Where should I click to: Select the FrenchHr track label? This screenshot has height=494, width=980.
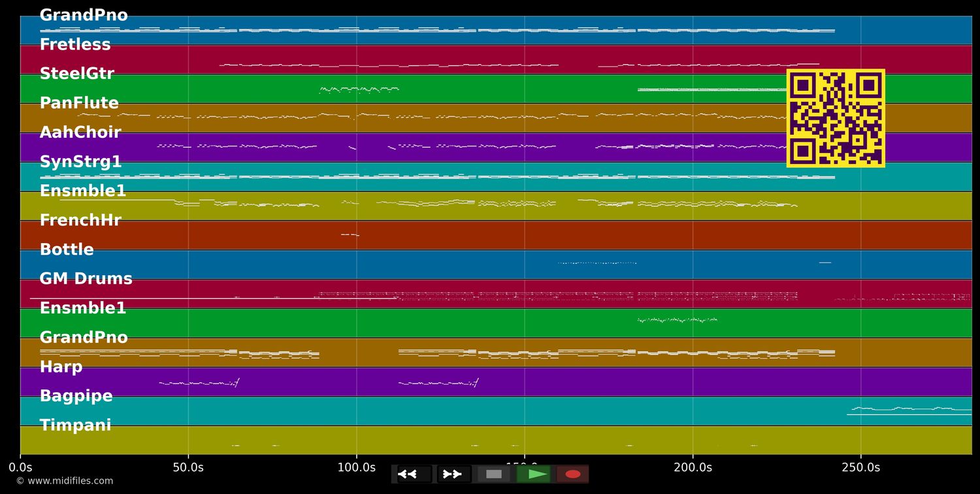[80, 220]
